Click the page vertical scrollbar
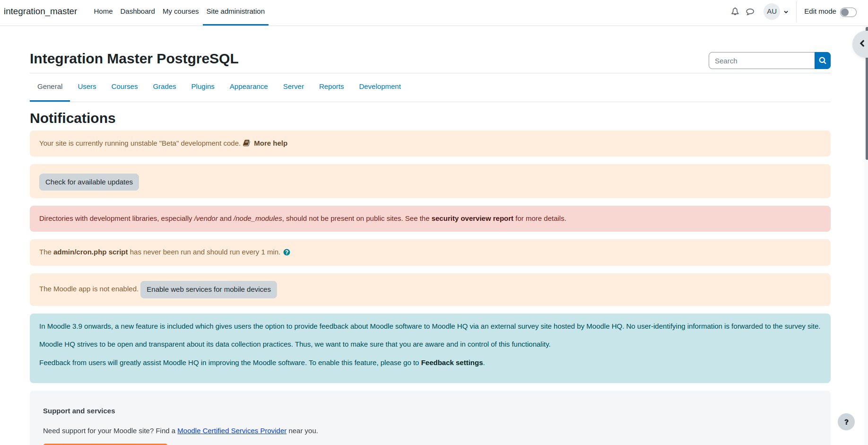 866,95
